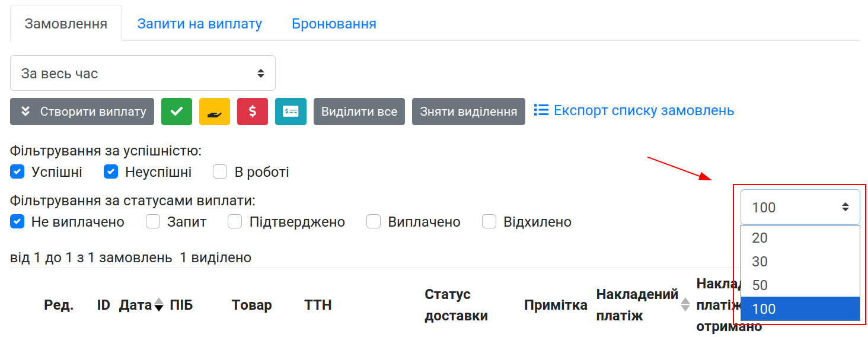Click the Створити виплату button
Viewport: 868px width, 337px height.
[x=82, y=112]
